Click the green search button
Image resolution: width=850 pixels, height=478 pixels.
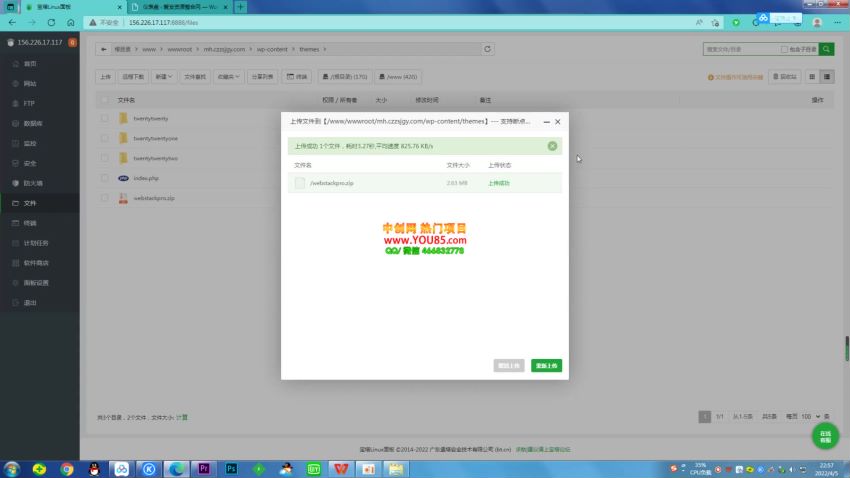827,48
